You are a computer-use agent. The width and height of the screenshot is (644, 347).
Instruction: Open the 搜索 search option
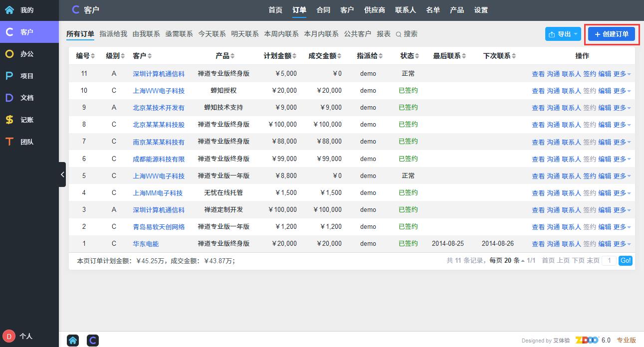coord(407,34)
